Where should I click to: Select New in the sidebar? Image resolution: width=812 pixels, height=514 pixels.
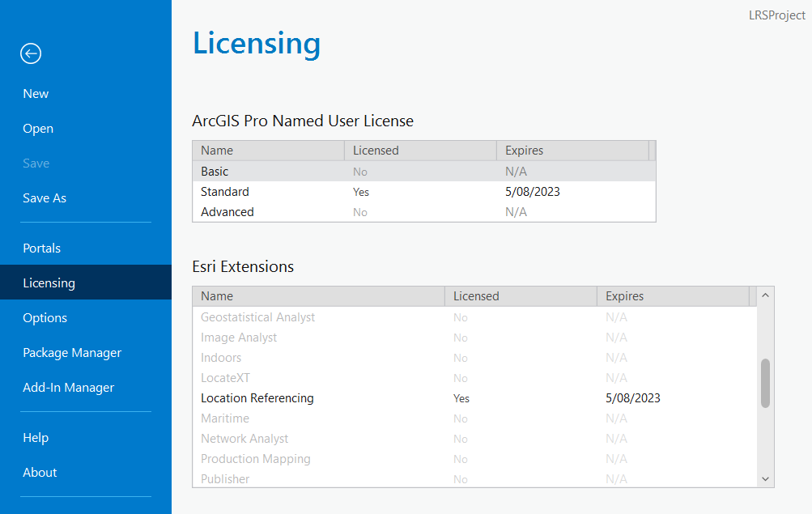tap(36, 93)
